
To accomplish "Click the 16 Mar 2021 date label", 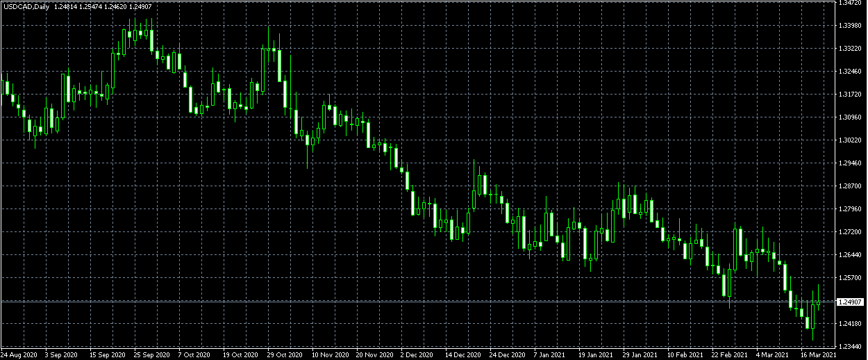I will [817, 354].
